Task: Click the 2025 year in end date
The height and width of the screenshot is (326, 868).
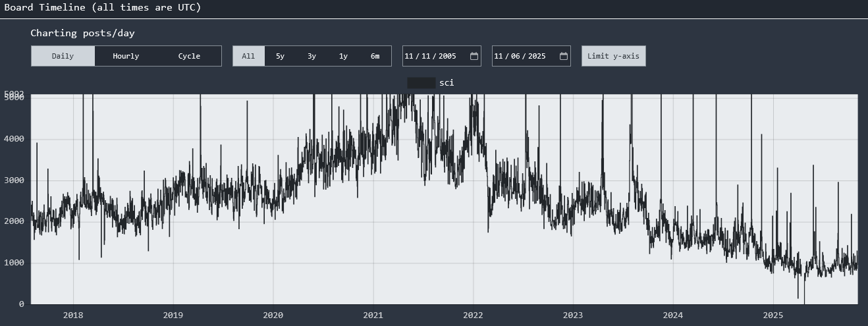Action: pos(537,56)
